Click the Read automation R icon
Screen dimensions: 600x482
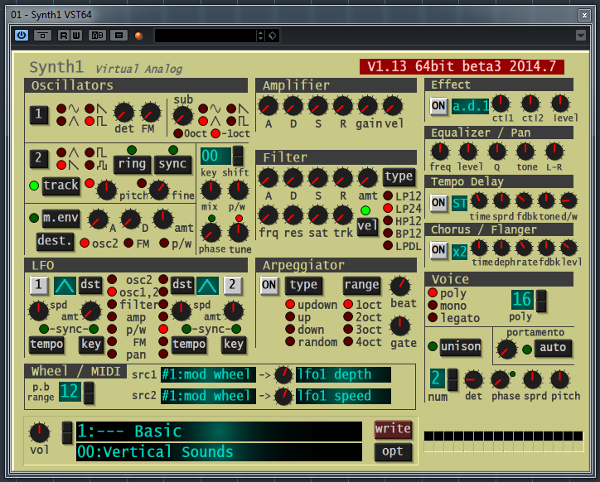pos(64,36)
